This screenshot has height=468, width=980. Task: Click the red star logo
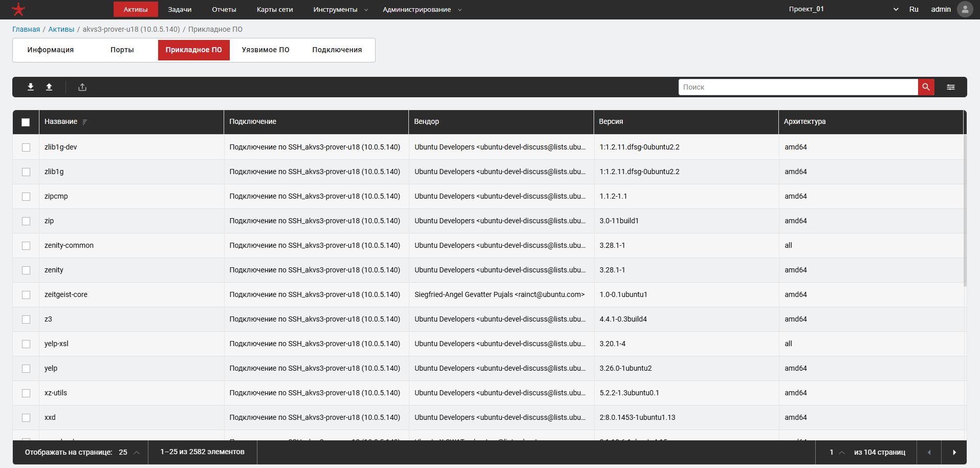point(18,9)
